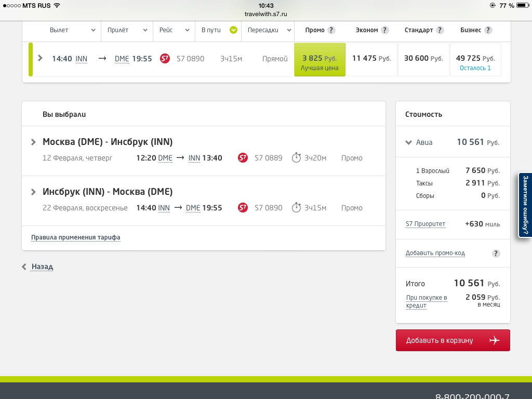Click the +630 миль bonus value

483,224
